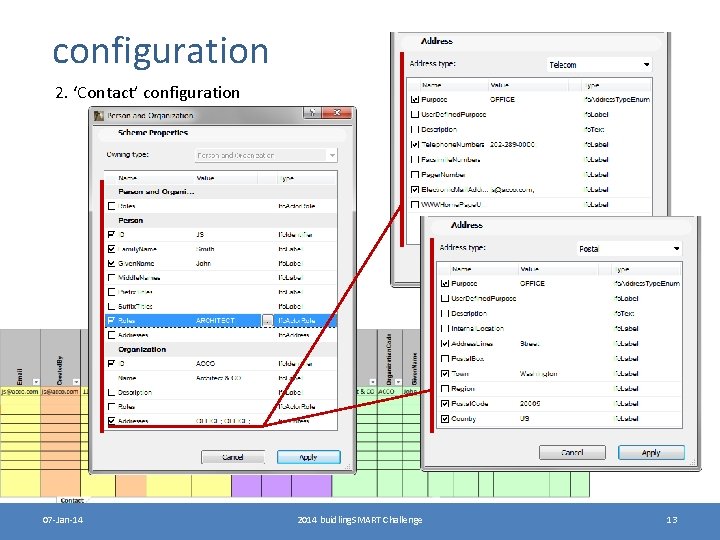Screen dimensions: 720x540
Task: Close the Person and Organization dialog
Action: pos(337,112)
